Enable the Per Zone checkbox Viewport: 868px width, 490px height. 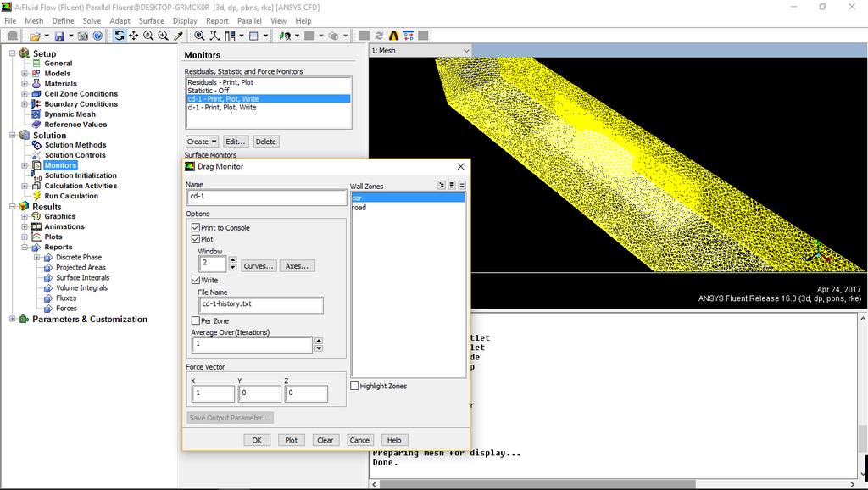196,321
